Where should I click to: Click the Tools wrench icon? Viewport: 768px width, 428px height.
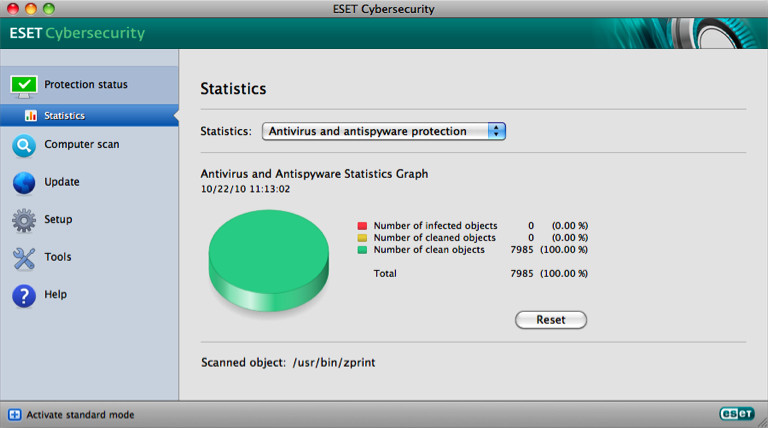[24, 259]
